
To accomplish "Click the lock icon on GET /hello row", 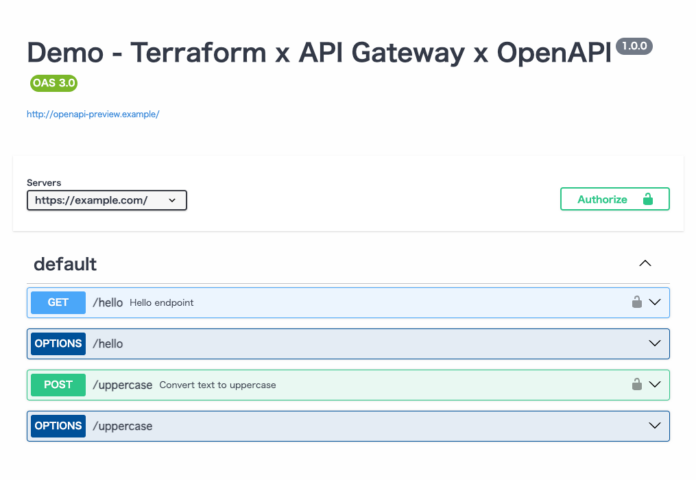I will click(x=637, y=302).
